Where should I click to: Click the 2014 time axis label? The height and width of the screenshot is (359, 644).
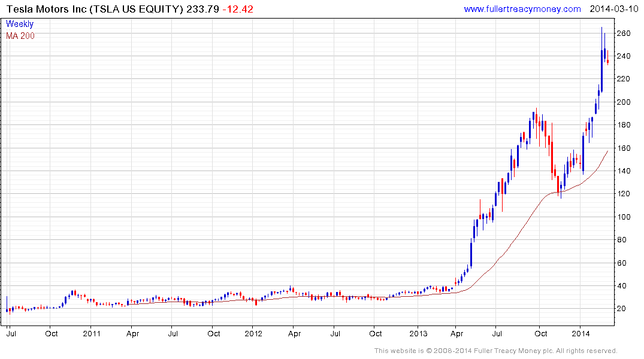[x=580, y=333]
